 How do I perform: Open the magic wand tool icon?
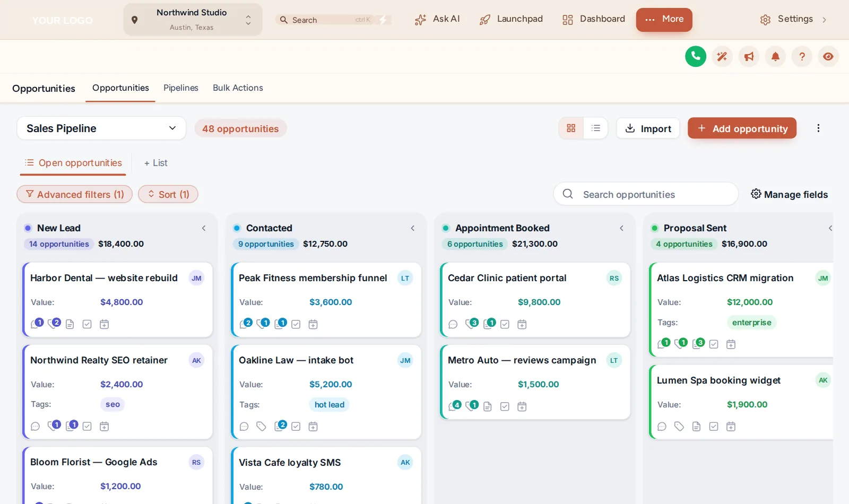click(722, 56)
